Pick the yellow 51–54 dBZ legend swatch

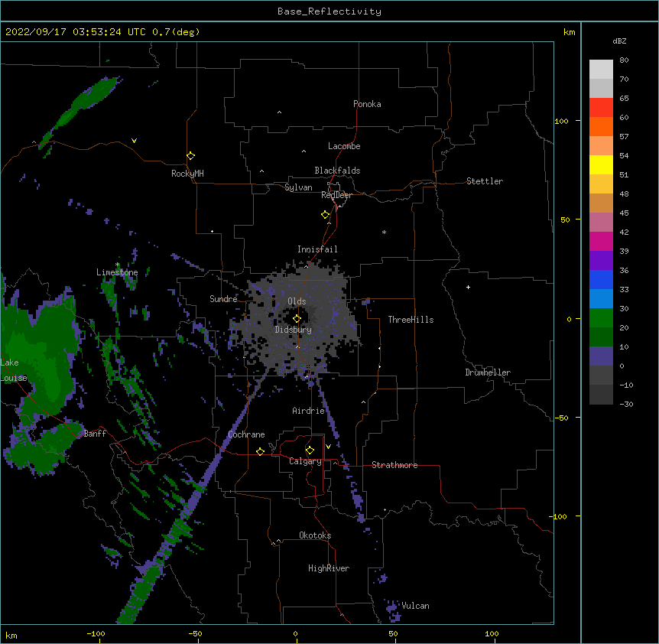[x=601, y=164]
